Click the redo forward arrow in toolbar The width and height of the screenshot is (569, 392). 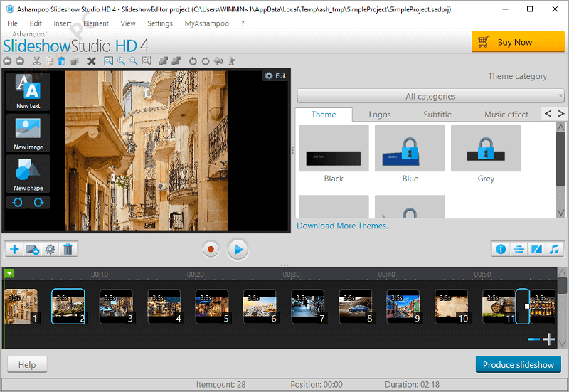[x=20, y=61]
